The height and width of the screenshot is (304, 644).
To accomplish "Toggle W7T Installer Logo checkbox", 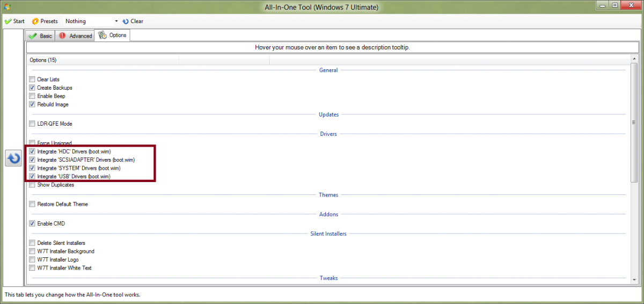I will pyautogui.click(x=32, y=259).
